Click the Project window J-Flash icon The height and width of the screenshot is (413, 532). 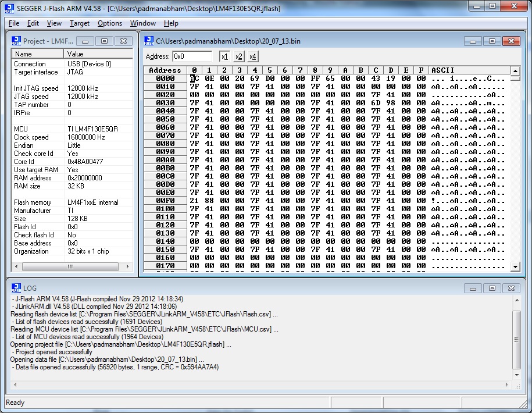[16, 41]
